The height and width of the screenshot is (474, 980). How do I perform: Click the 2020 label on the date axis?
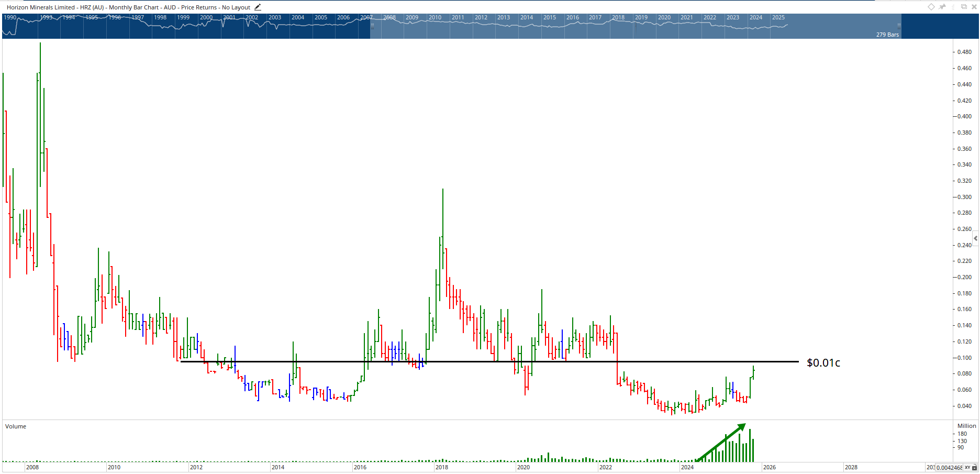[524, 467]
